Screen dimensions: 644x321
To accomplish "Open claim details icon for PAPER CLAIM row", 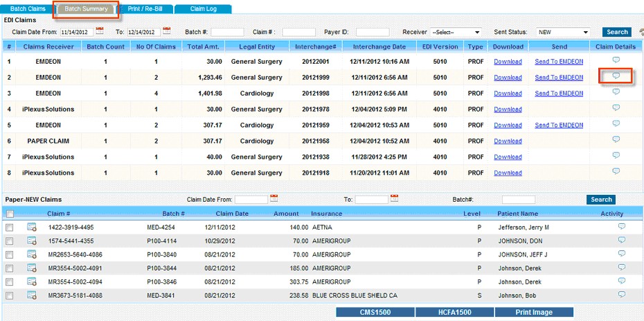I will (616, 139).
